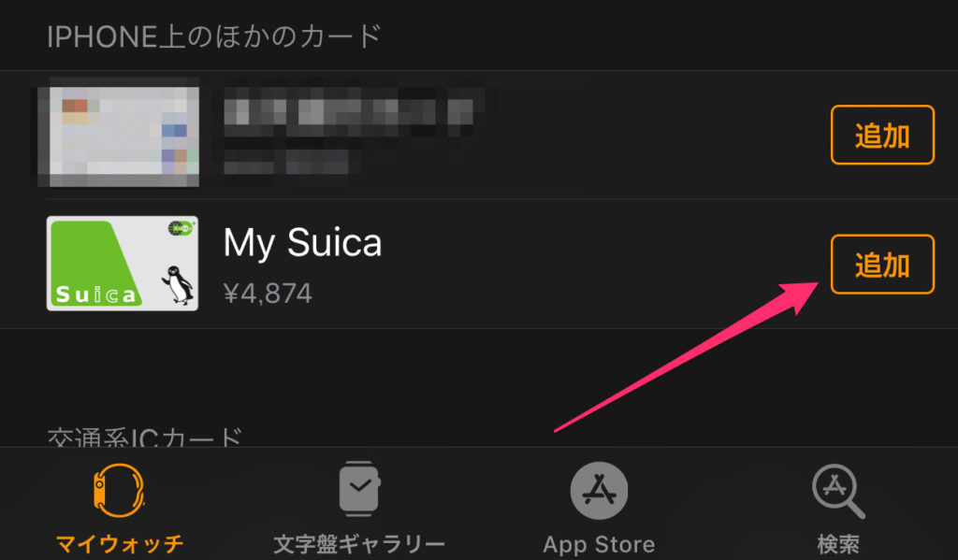The image size is (958, 560).
Task: Tap the 検索 magnifying glass icon
Action: 838,492
